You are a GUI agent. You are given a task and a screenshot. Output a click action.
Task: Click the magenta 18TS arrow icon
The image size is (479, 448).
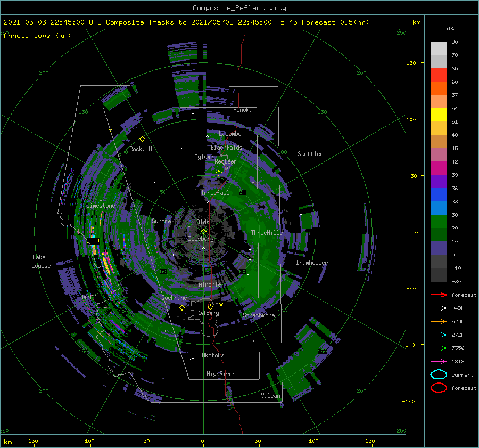(x=439, y=362)
